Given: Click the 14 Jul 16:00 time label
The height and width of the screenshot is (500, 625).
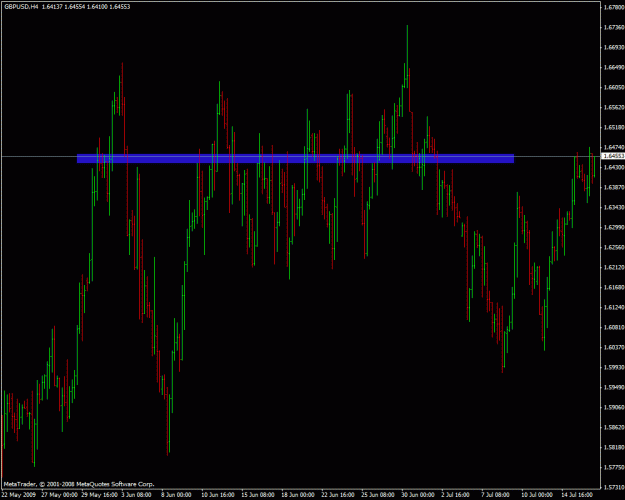Looking at the screenshot, I should pos(577,495).
